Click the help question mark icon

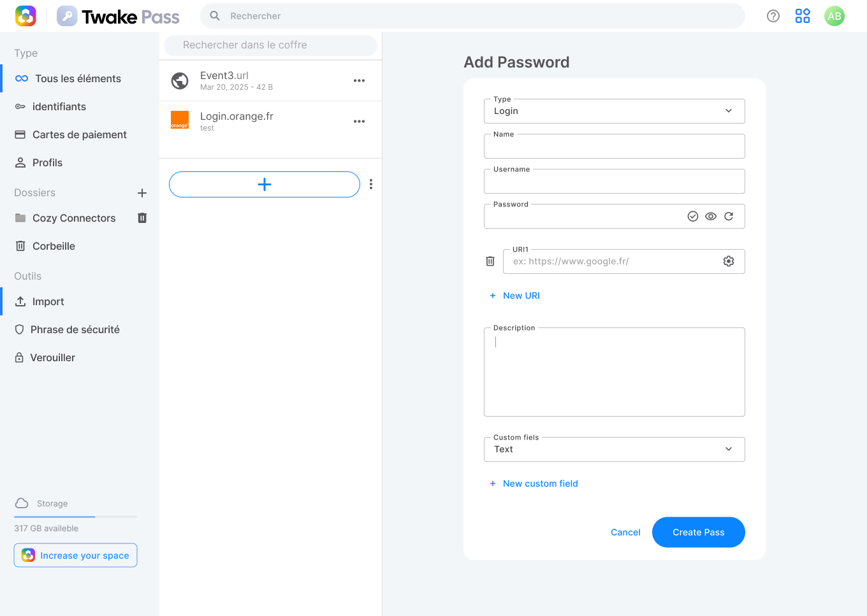(773, 16)
